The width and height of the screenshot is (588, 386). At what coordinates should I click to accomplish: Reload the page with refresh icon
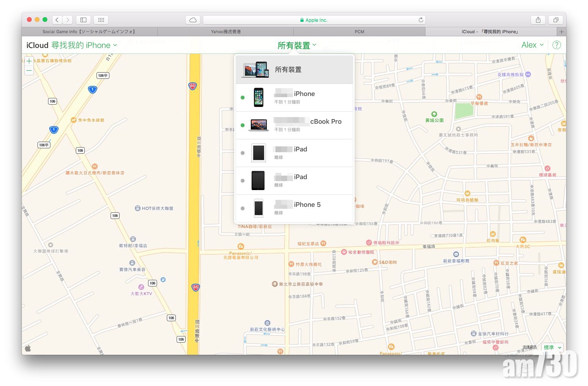coord(421,20)
